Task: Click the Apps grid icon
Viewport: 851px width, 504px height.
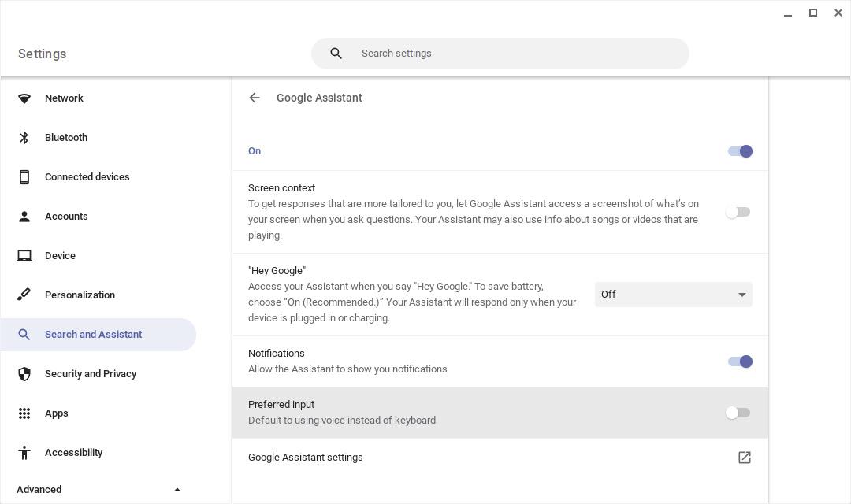Action: pyautogui.click(x=24, y=413)
